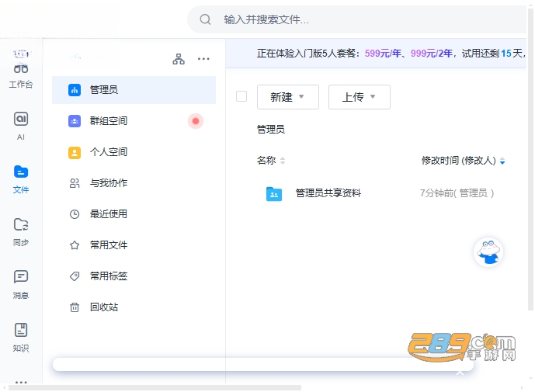
Task: Click the organization structure icon
Action: click(x=179, y=59)
